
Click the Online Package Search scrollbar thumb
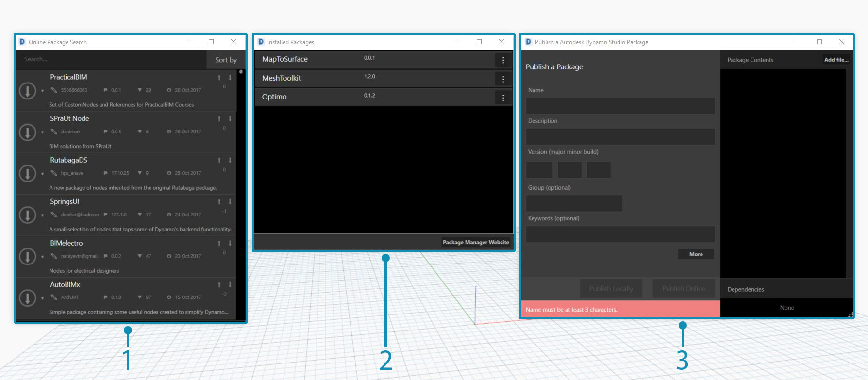click(241, 72)
